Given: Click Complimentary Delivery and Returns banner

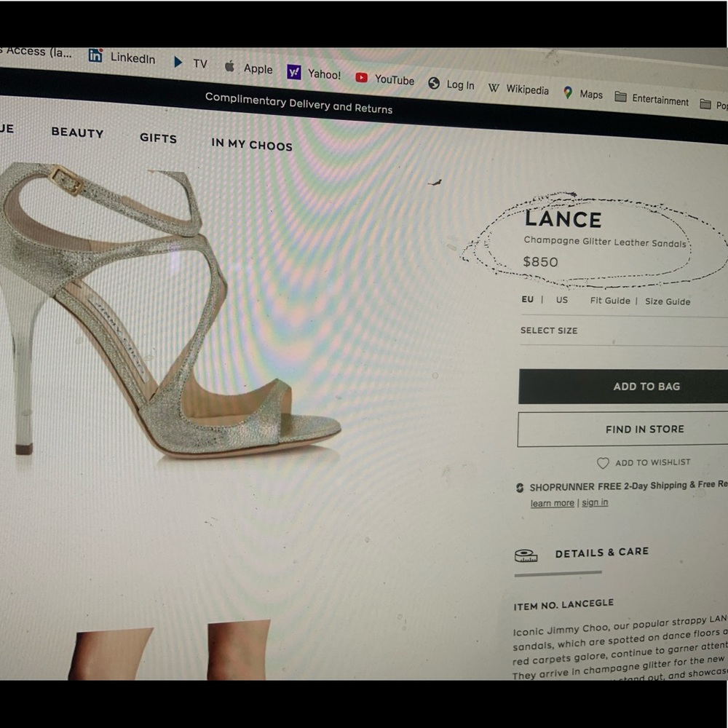Looking at the screenshot, I should click(x=298, y=103).
